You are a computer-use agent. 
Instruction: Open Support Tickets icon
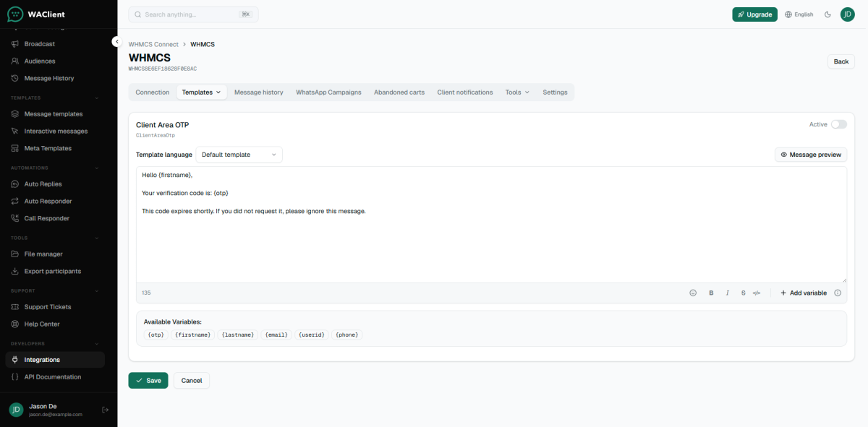(x=15, y=307)
